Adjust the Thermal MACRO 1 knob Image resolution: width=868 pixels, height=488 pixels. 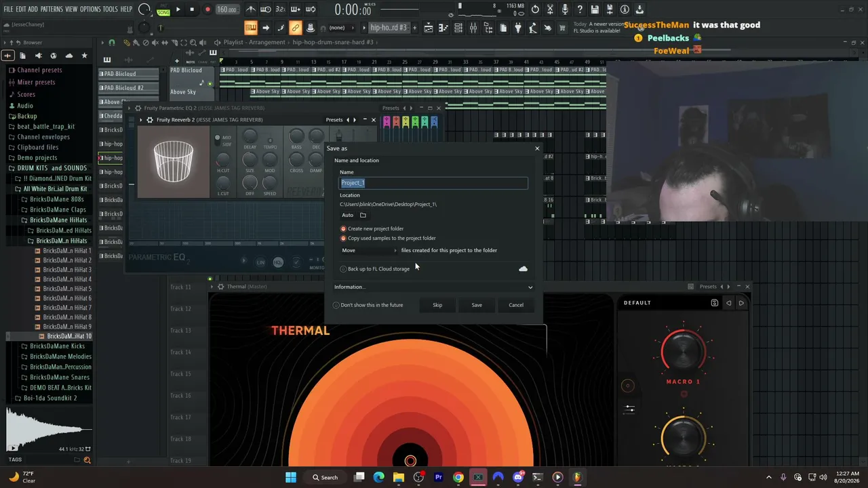[x=683, y=351]
